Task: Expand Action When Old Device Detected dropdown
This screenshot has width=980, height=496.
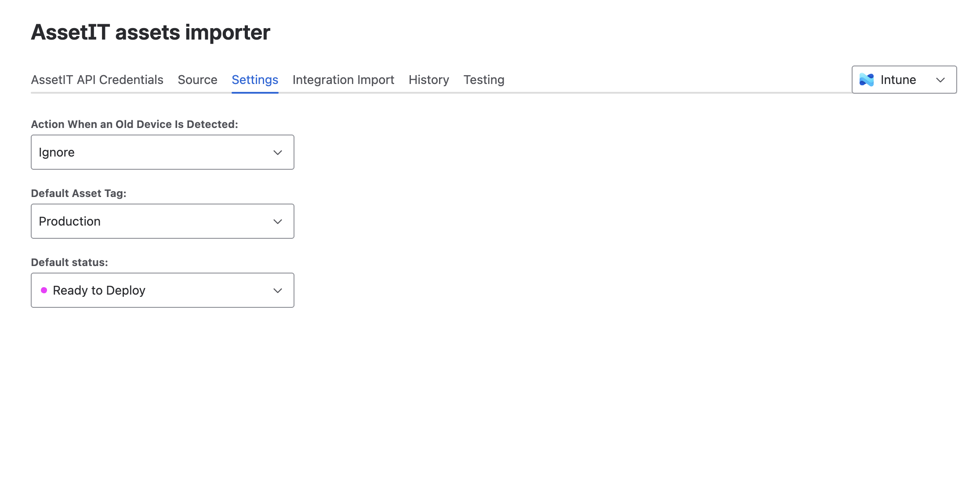Action: pos(162,152)
